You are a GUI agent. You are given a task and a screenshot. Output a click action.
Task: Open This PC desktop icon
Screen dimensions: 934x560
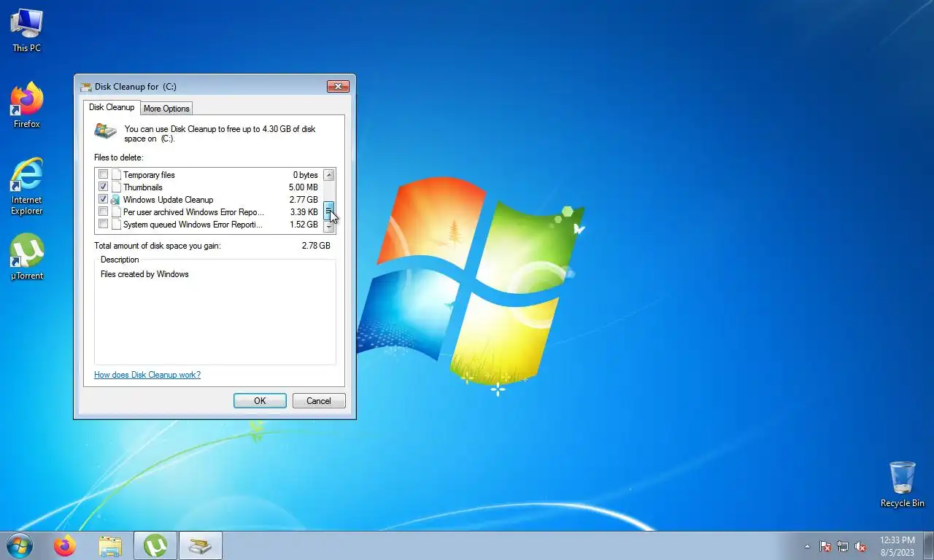pos(26,31)
